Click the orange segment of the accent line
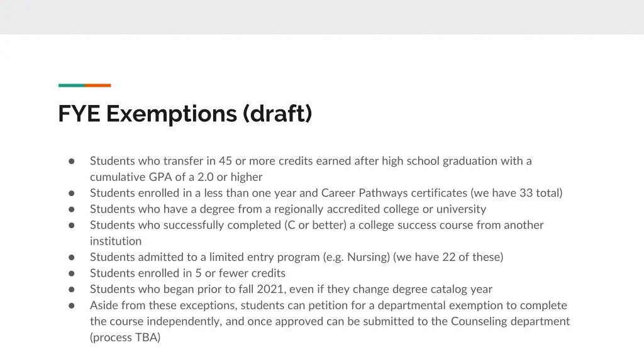The width and height of the screenshot is (644, 362). point(98,85)
